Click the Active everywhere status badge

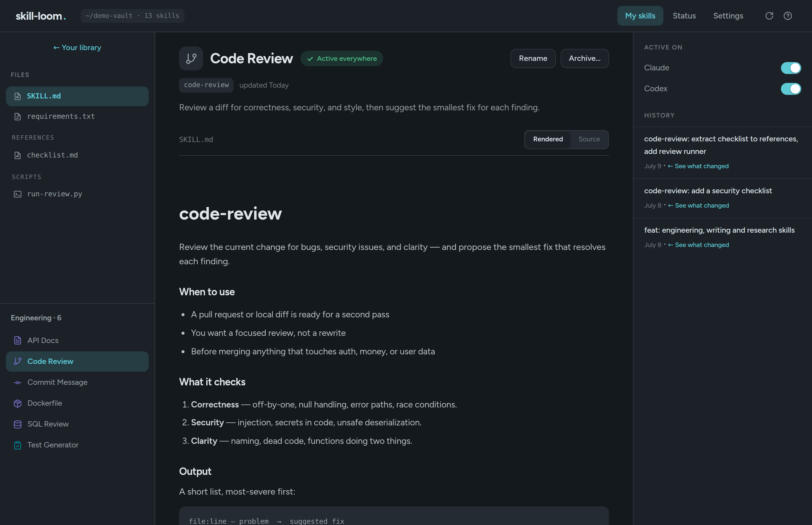342,59
